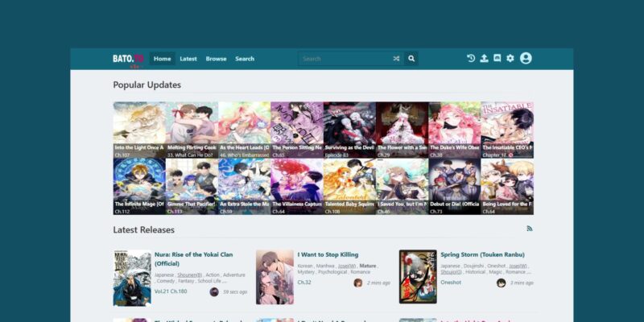Click the Latest Releases heading
Screen dimensions: 644x322
(x=144, y=229)
